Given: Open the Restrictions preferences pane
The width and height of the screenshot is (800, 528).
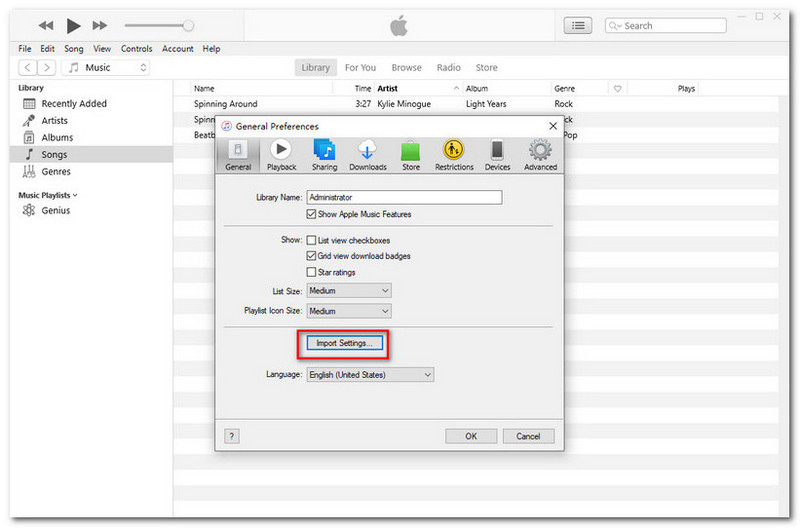Looking at the screenshot, I should tap(454, 155).
